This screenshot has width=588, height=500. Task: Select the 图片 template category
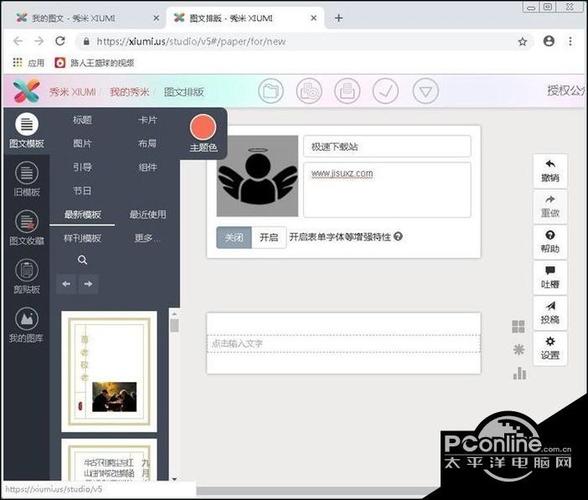[82, 143]
